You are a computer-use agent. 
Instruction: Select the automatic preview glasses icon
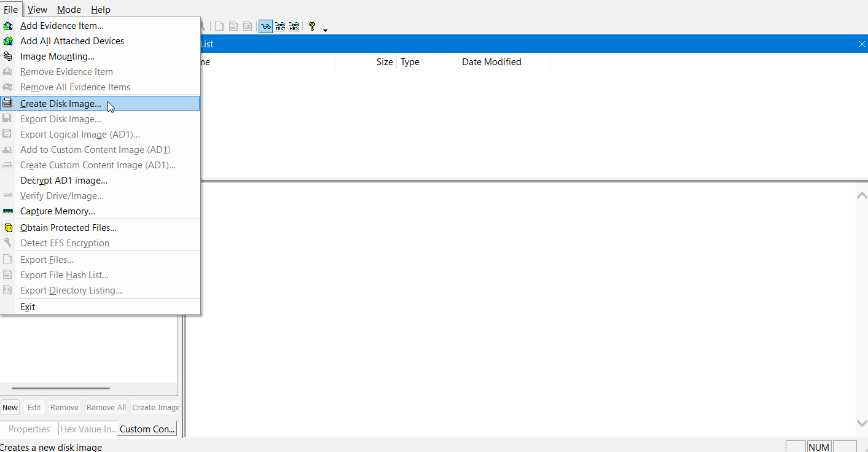click(x=265, y=26)
